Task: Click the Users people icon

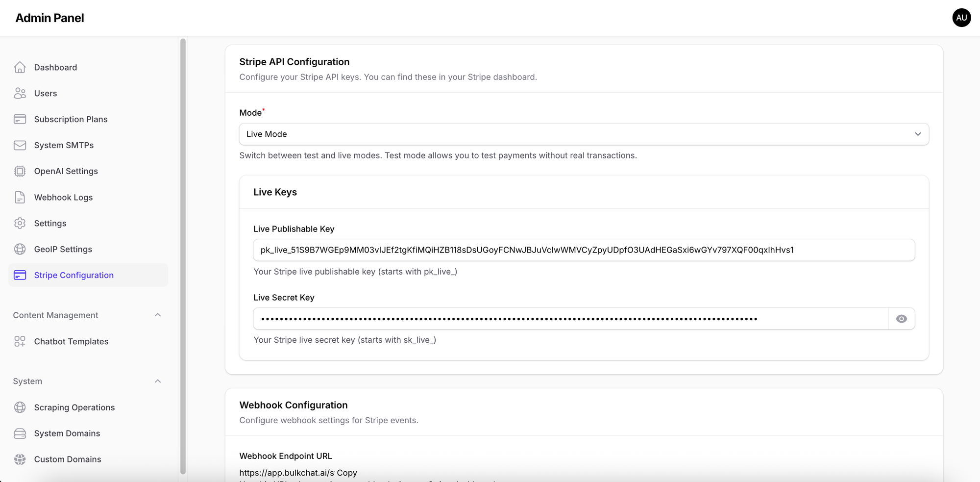Action: click(x=20, y=93)
